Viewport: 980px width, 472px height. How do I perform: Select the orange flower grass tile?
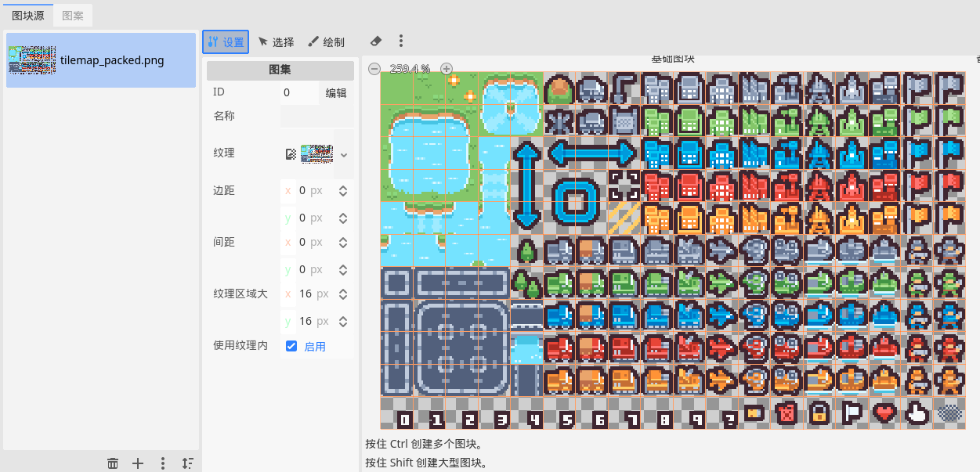[461, 88]
